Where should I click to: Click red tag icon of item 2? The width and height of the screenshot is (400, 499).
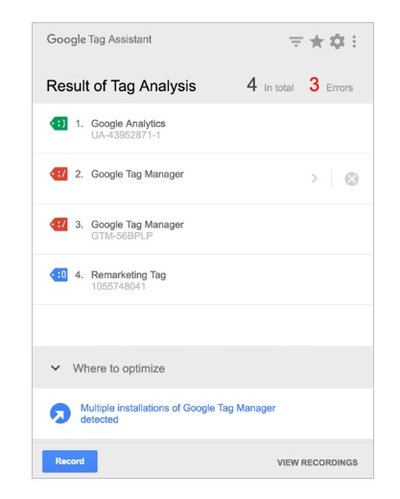pos(59,174)
